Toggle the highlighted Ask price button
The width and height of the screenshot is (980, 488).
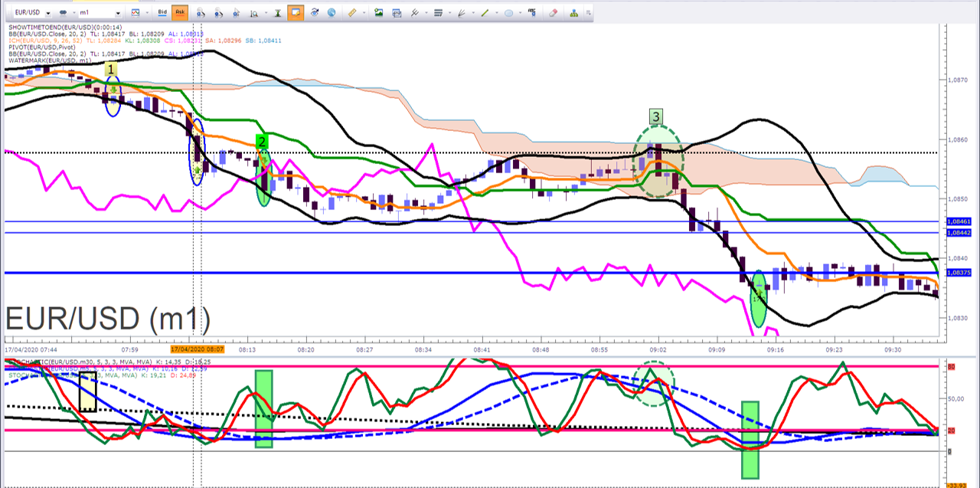pos(180,12)
